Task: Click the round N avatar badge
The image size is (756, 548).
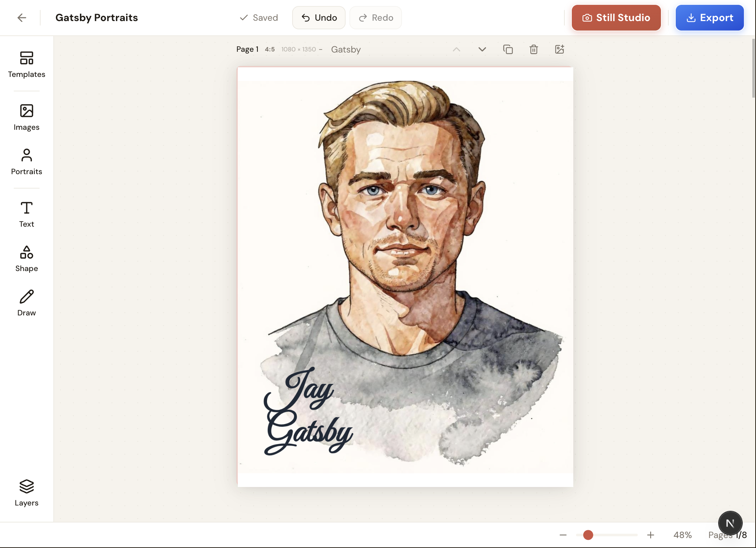Action: click(730, 523)
